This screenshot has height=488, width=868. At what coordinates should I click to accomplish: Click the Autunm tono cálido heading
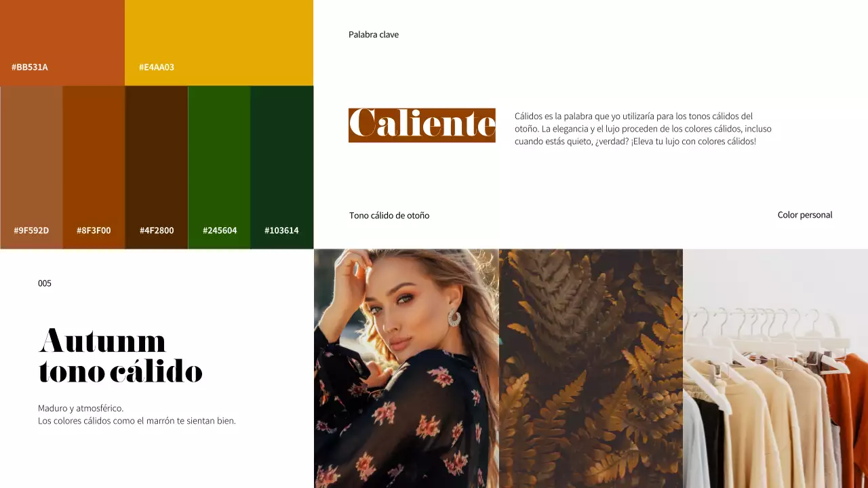click(121, 357)
